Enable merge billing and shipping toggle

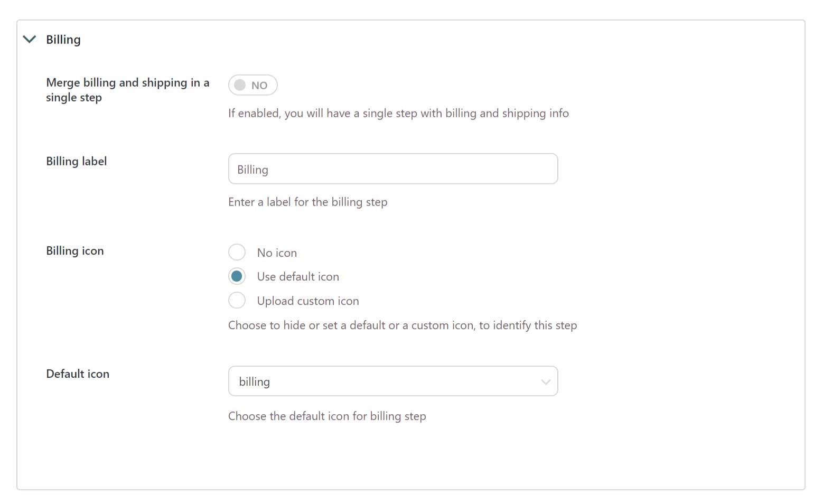[x=252, y=85]
